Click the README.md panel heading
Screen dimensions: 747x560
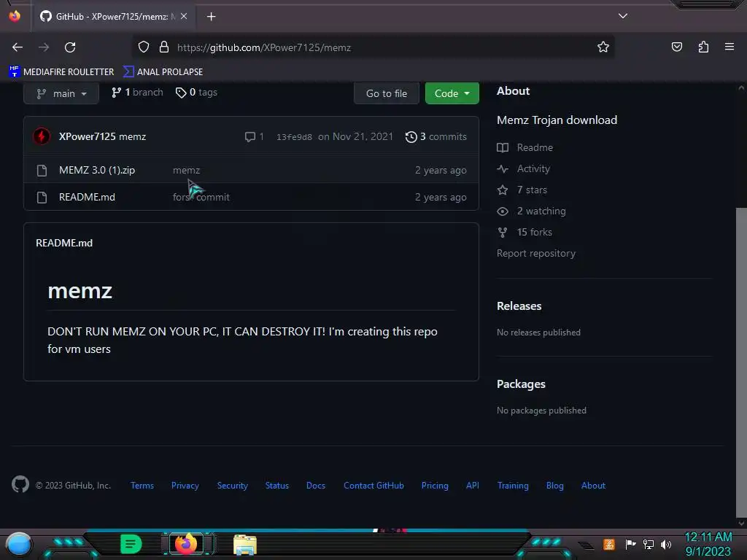[64, 243]
